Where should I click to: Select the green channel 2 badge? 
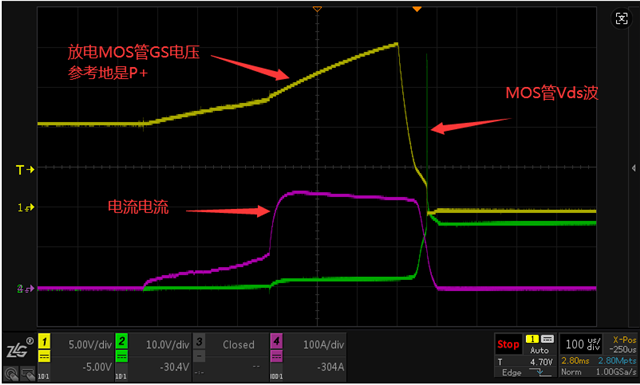(x=121, y=341)
